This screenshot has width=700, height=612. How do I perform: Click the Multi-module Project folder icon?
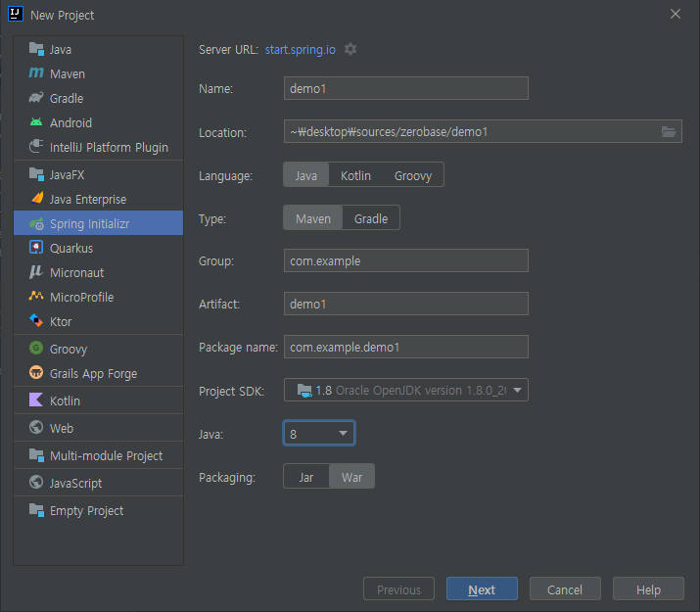click(36, 455)
